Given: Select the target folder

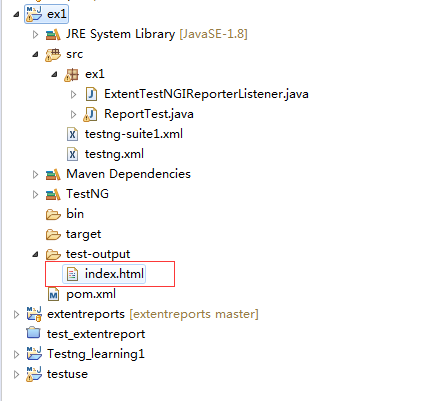Looking at the screenshot, I should (x=83, y=234).
